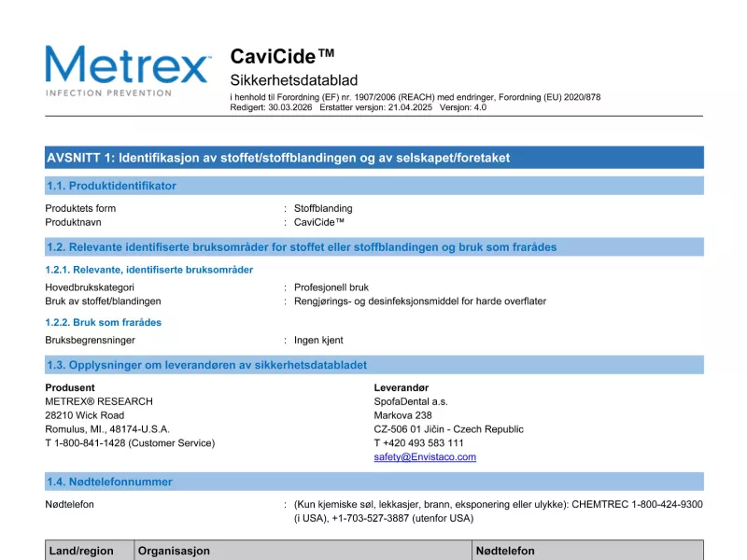
Task: Select the Produktnavn CaviCide™ value
Action: click(318, 222)
